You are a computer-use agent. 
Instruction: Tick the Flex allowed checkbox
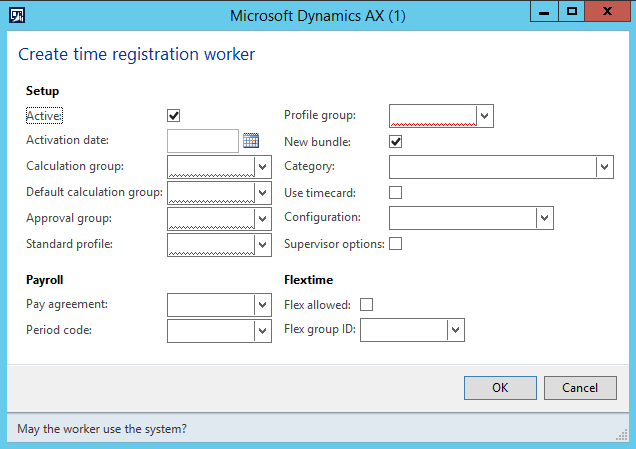pos(366,305)
